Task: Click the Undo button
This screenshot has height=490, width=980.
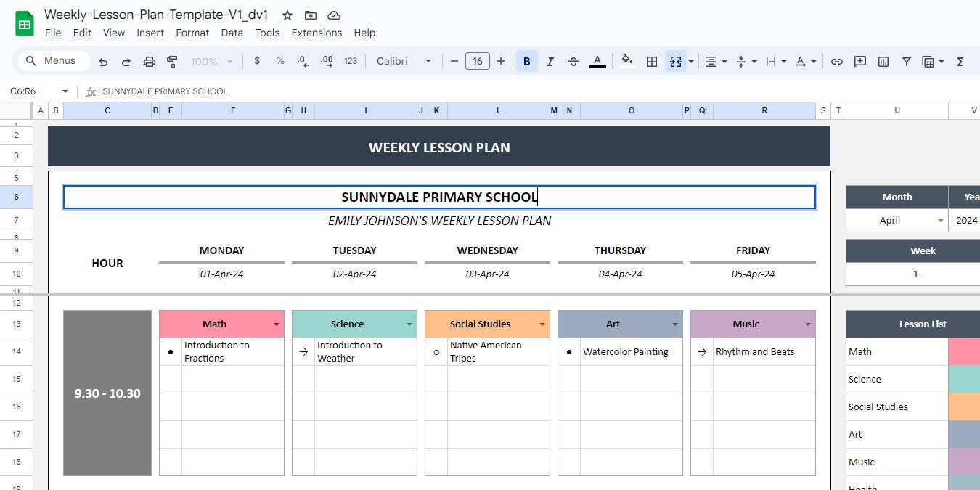Action: pos(103,61)
